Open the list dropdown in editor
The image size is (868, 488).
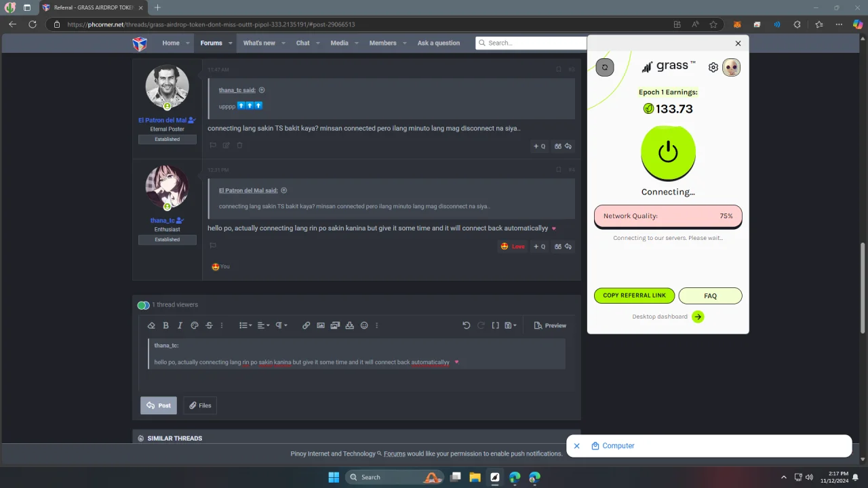click(245, 325)
